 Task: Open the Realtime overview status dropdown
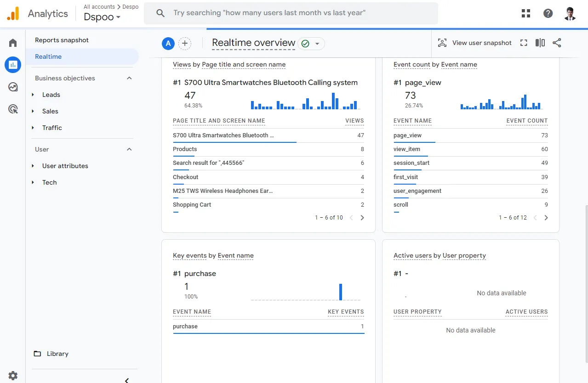tap(311, 44)
